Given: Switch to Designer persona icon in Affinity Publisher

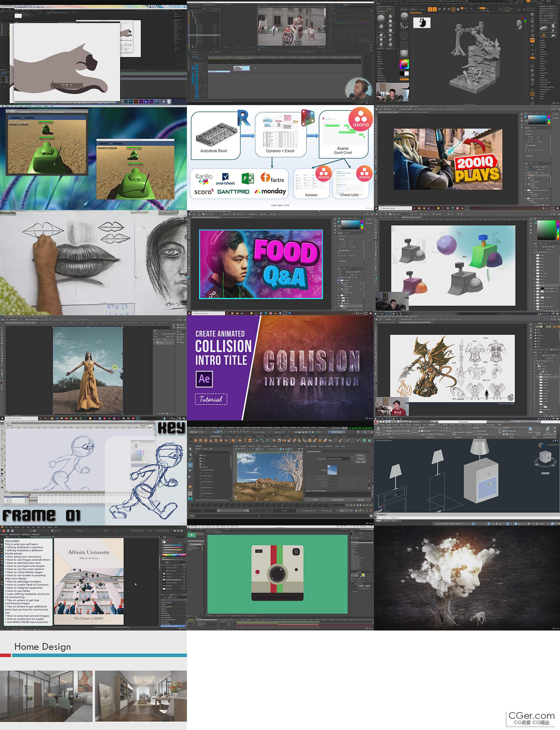Looking at the screenshot, I should click(8, 531).
